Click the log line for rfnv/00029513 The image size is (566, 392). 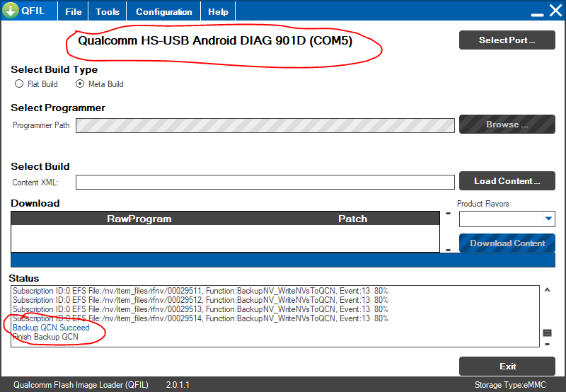(200, 309)
